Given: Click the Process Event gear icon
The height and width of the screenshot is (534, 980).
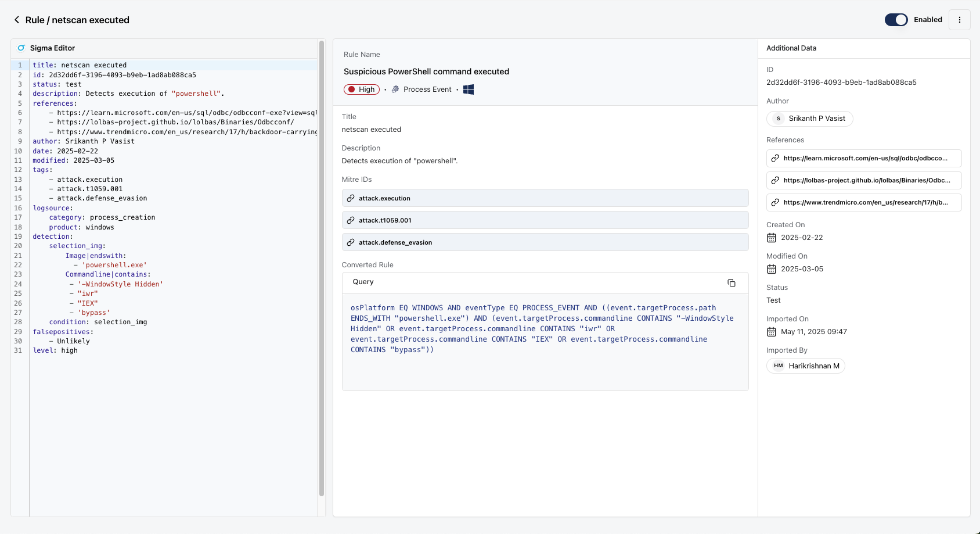Looking at the screenshot, I should (x=395, y=89).
